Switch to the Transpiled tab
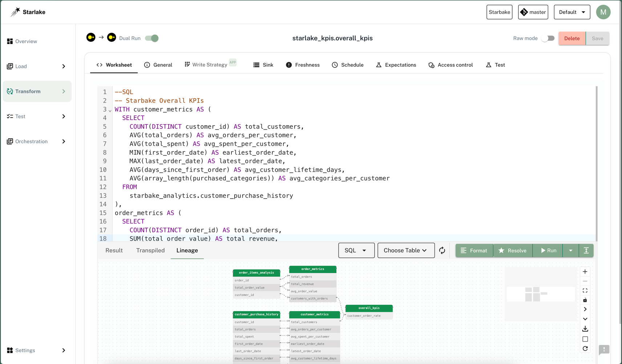This screenshot has height=364, width=622. 150,250
